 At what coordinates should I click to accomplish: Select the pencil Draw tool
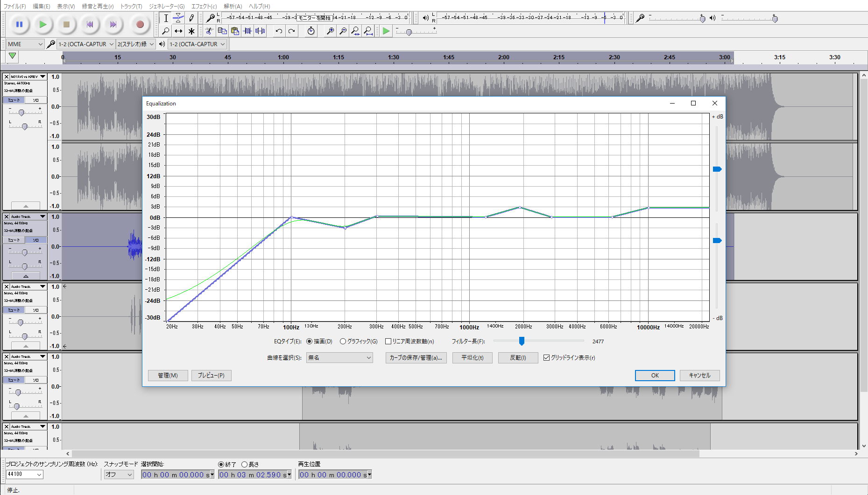click(191, 18)
